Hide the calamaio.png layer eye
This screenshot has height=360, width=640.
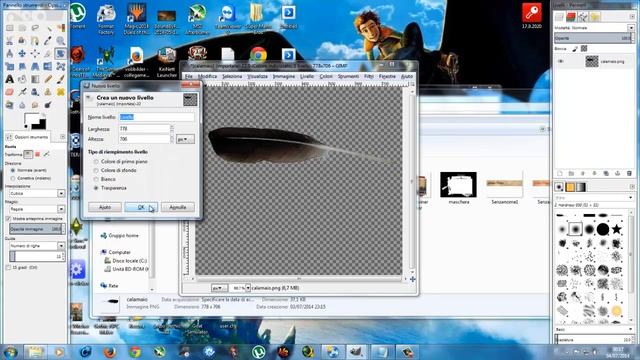[560, 61]
